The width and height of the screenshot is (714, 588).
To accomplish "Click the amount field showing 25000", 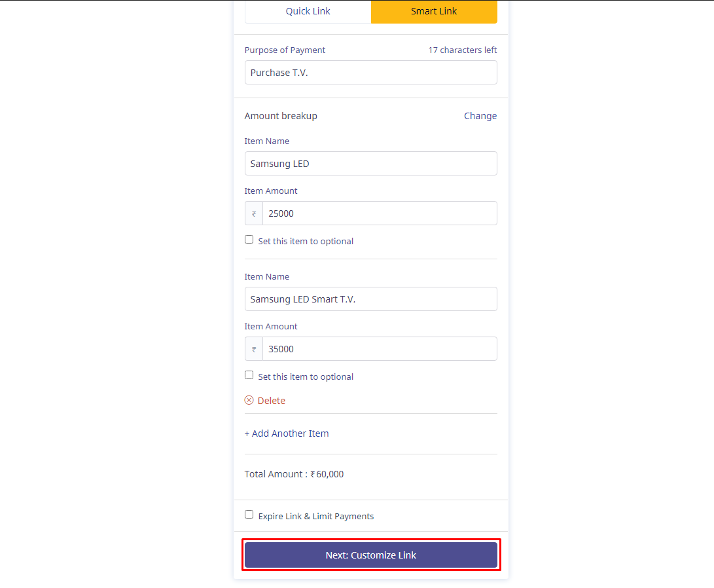I will coord(379,213).
